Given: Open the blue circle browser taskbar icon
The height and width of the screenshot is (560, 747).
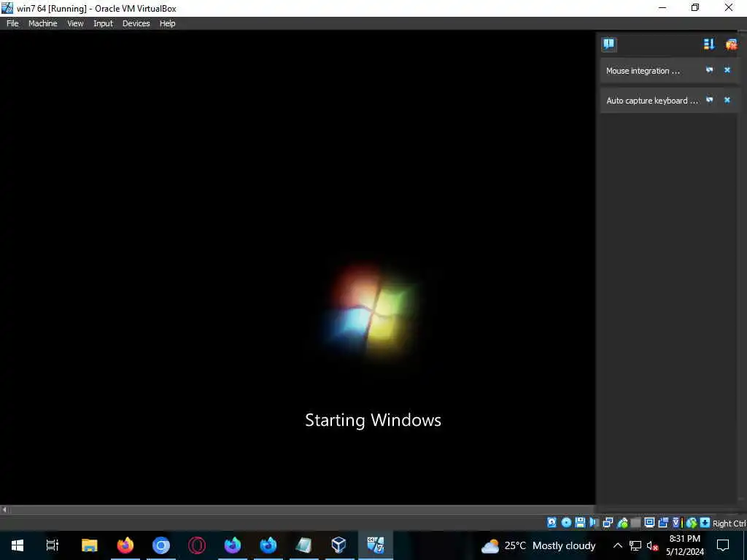Looking at the screenshot, I should coord(161,545).
